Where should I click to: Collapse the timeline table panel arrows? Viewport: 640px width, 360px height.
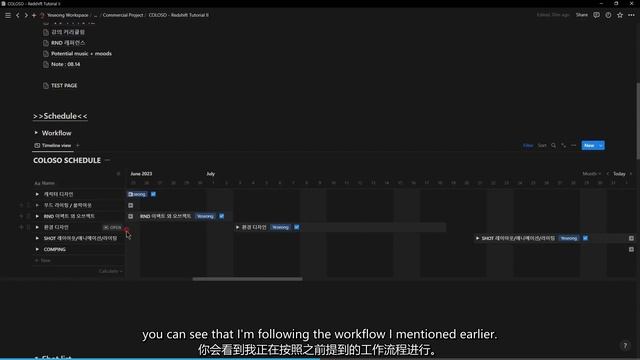click(x=118, y=174)
